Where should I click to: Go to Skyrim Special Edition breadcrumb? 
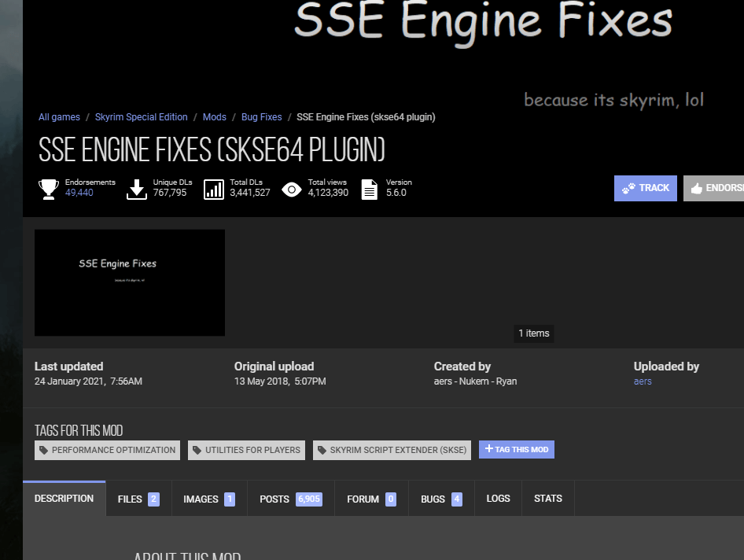(x=141, y=116)
